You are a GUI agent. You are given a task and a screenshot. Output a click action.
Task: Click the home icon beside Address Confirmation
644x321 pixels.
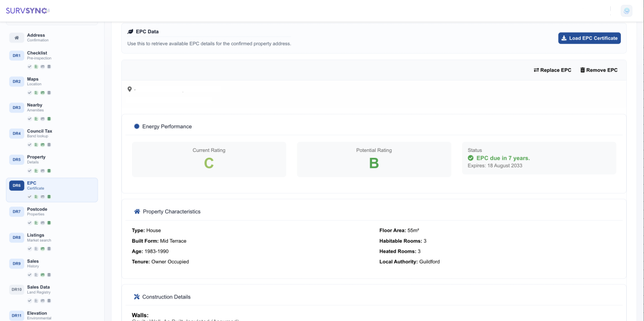[x=17, y=38]
